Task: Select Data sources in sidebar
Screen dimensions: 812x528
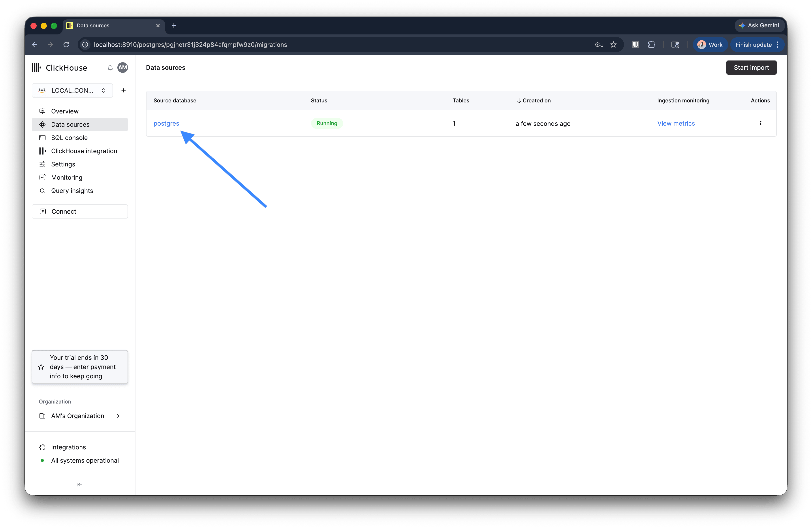Action: tap(80, 124)
